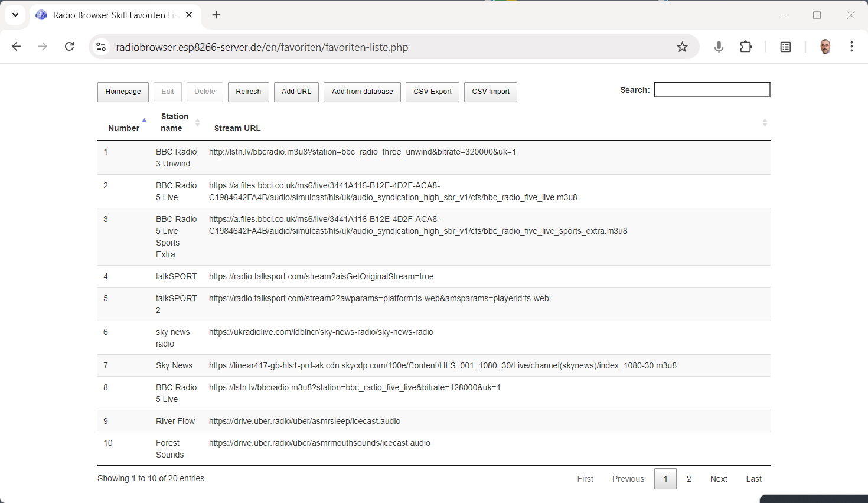The height and width of the screenshot is (503, 868).
Task: Open Chrome three-dot menu
Action: click(x=851, y=47)
